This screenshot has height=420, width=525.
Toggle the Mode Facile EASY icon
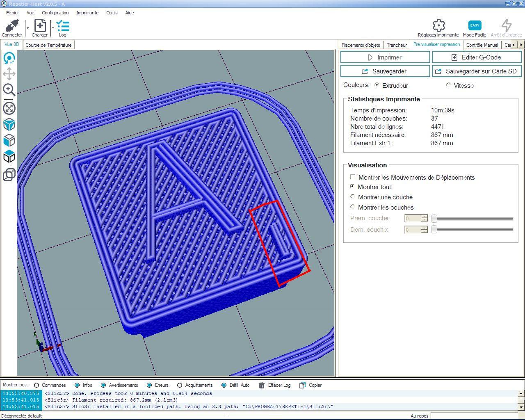[x=475, y=28]
